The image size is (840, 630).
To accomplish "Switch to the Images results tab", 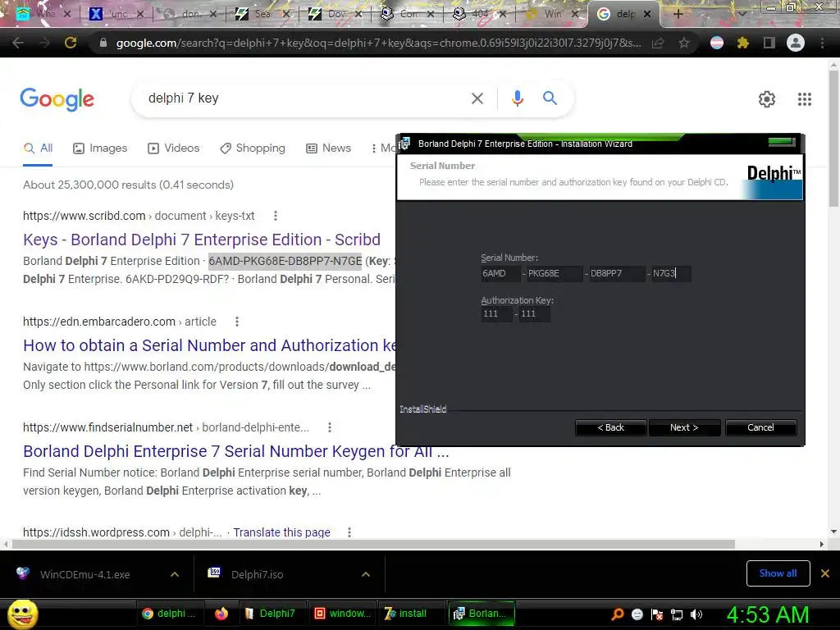I will [x=100, y=148].
